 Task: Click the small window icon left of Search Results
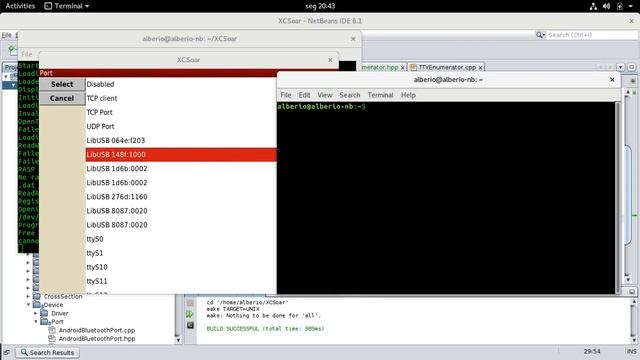pos(7,353)
